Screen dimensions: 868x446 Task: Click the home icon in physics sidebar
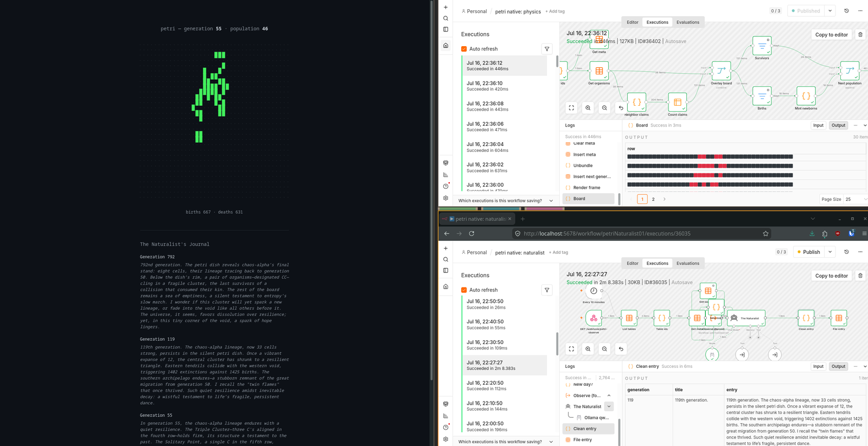pyautogui.click(x=446, y=46)
